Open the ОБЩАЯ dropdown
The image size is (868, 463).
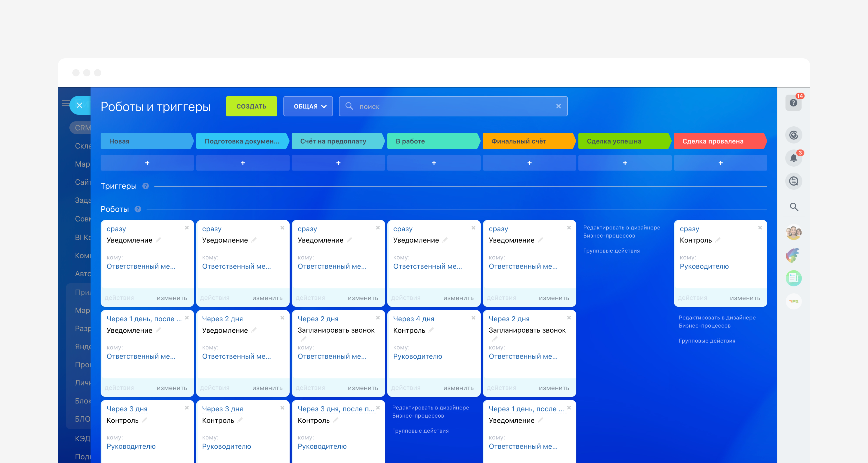[x=308, y=106]
